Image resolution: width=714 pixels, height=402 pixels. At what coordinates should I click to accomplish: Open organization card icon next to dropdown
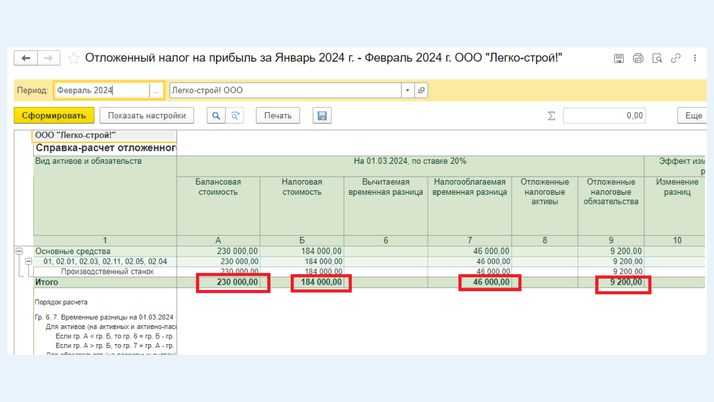[x=421, y=90]
